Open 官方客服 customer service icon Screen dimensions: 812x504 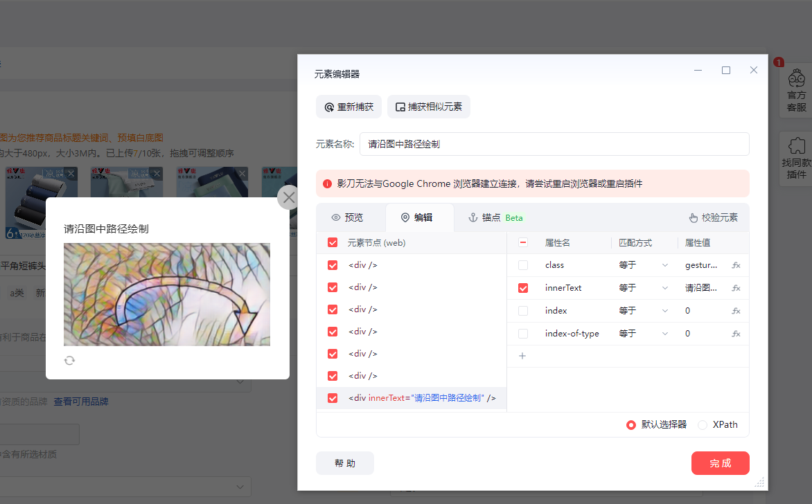tap(797, 90)
